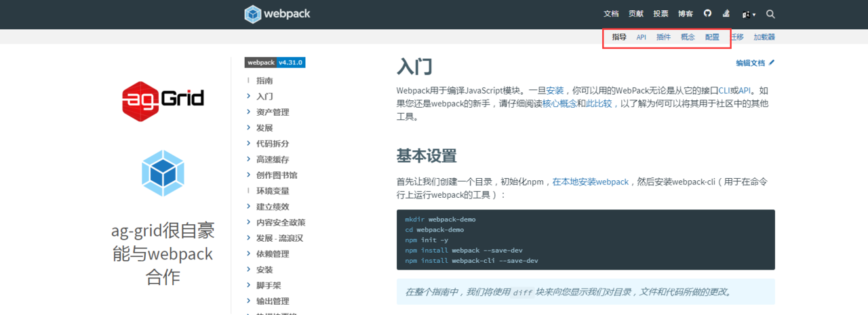Switch to the 指导 sub-navigation tab

point(619,37)
